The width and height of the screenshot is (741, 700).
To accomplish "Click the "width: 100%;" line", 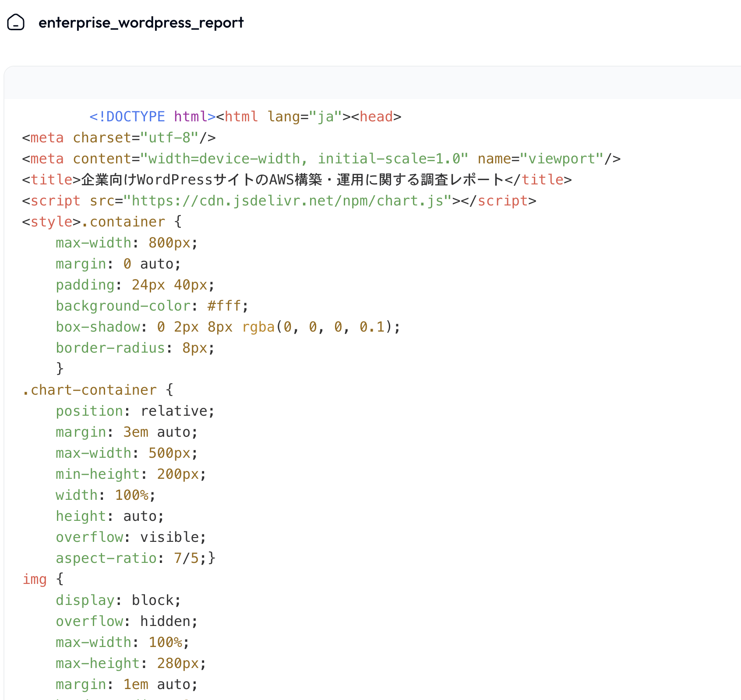I will (x=106, y=495).
